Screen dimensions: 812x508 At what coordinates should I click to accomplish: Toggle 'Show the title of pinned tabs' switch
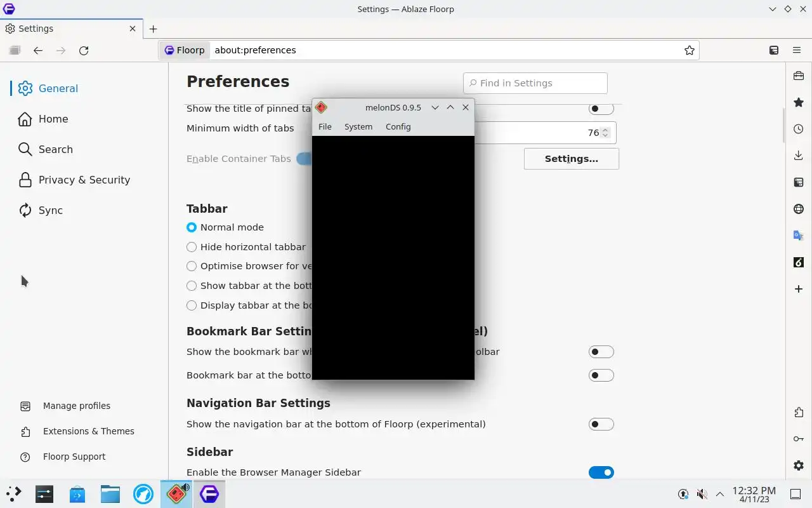601,109
